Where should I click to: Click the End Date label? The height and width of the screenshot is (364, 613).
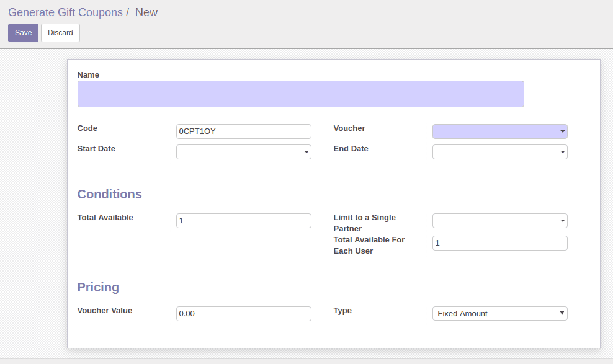pos(351,149)
